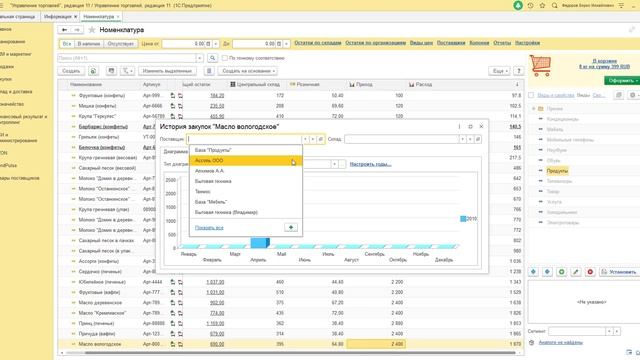Click the list view settings icon in toolbar
640x360 pixels.
(111, 71)
